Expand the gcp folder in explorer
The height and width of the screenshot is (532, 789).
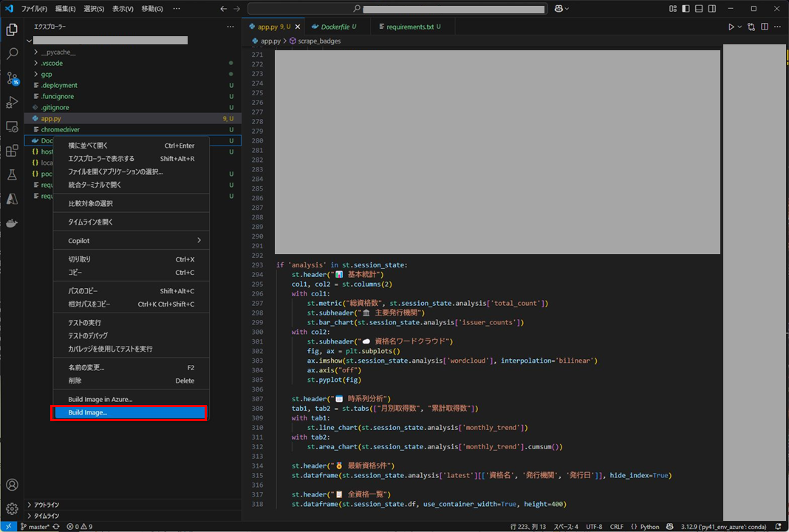point(47,74)
